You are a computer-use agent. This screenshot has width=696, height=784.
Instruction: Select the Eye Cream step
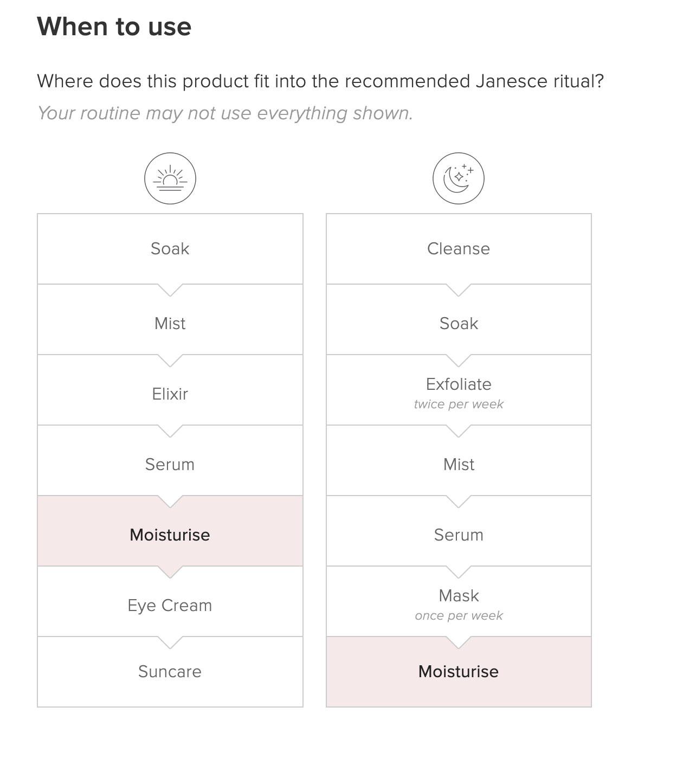pos(170,606)
